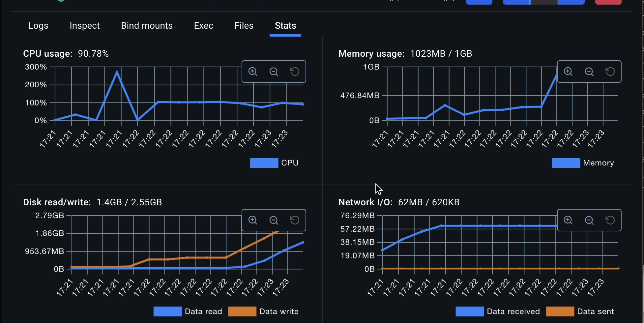The height and width of the screenshot is (323, 644).
Task: Switch to the Logs tab
Action: click(38, 25)
